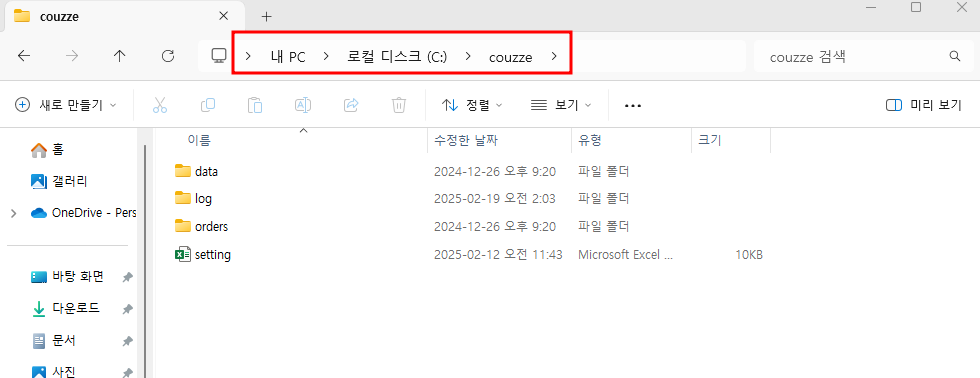Click the 'Microsoft Excel ...' type cell
The height and width of the screenshot is (378, 980).
coord(625,255)
